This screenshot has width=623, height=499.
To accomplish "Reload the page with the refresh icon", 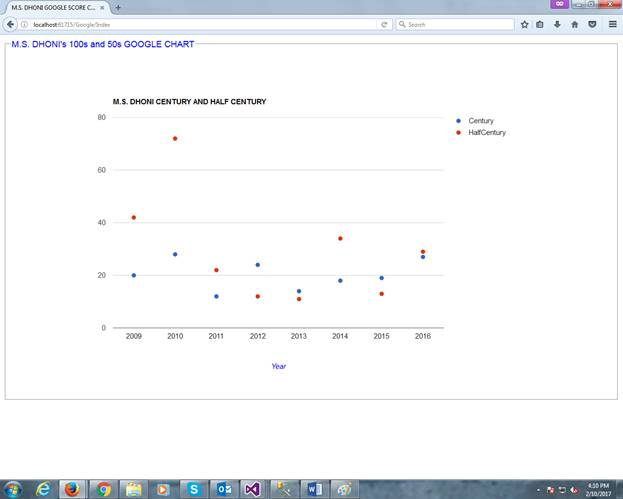I will (384, 24).
